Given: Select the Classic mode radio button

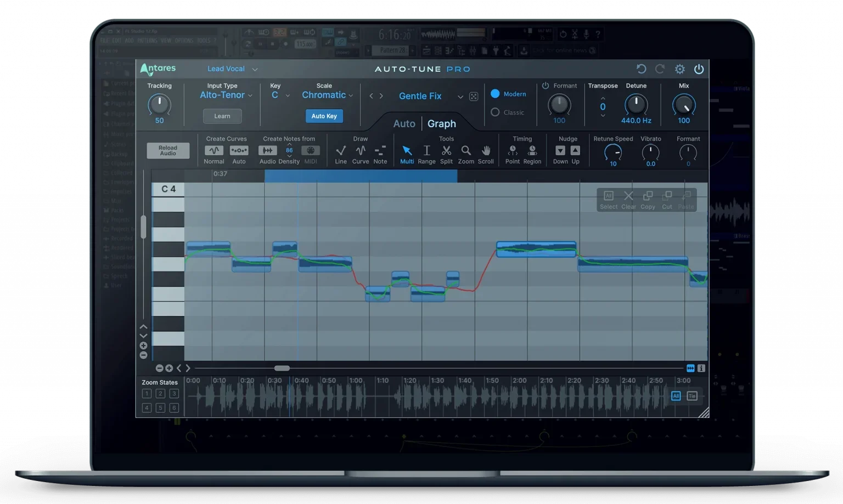Looking at the screenshot, I should coord(495,112).
